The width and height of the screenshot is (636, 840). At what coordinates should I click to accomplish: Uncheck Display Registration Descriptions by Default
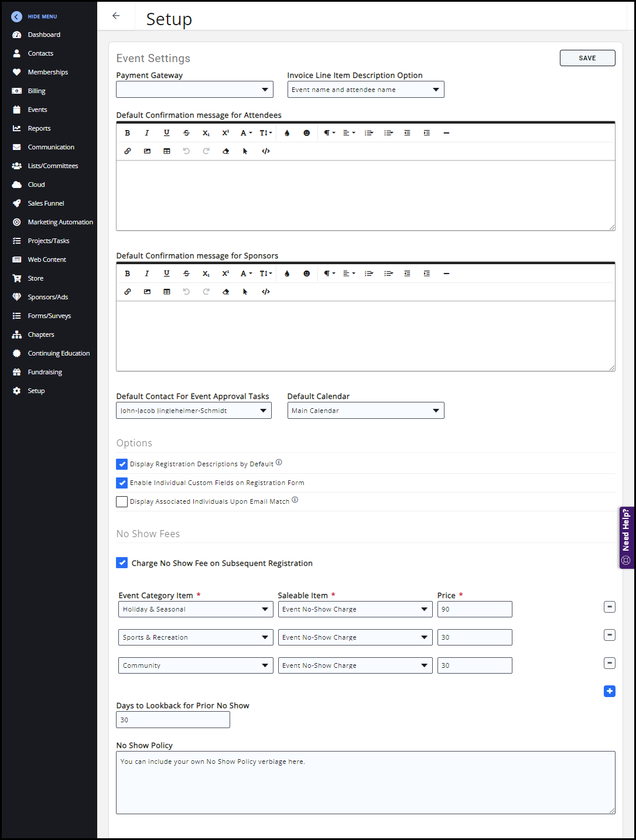tap(122, 465)
